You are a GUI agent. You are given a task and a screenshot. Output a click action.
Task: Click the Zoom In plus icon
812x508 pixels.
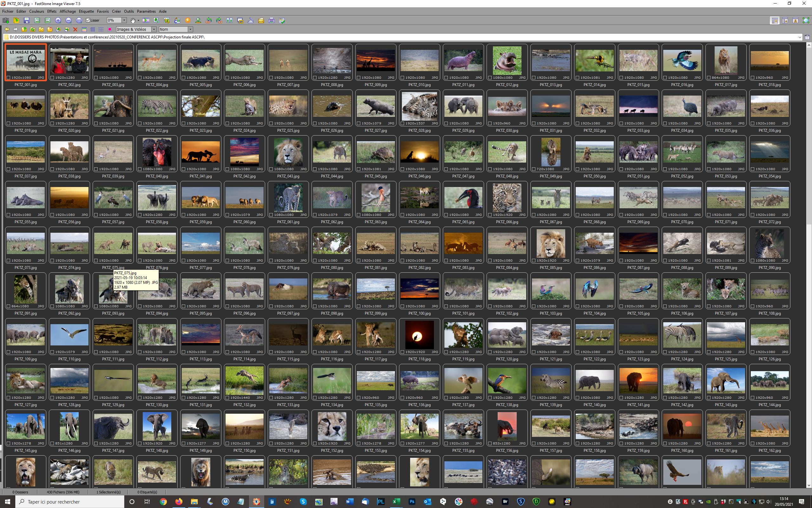(58, 21)
